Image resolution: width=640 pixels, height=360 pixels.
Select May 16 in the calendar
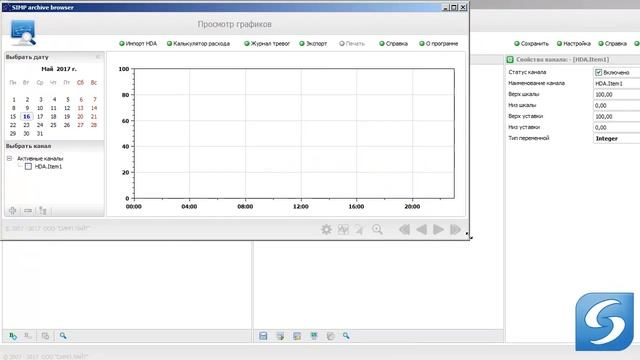coord(27,116)
